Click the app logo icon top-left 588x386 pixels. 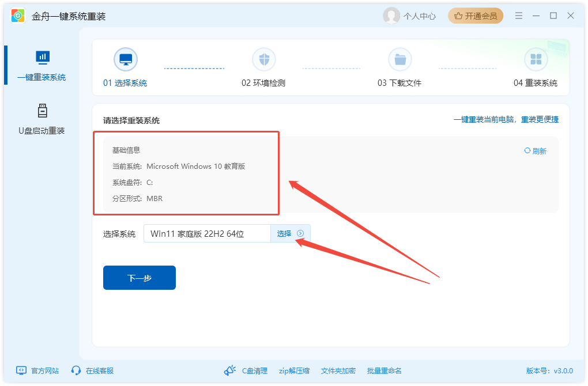coord(17,16)
